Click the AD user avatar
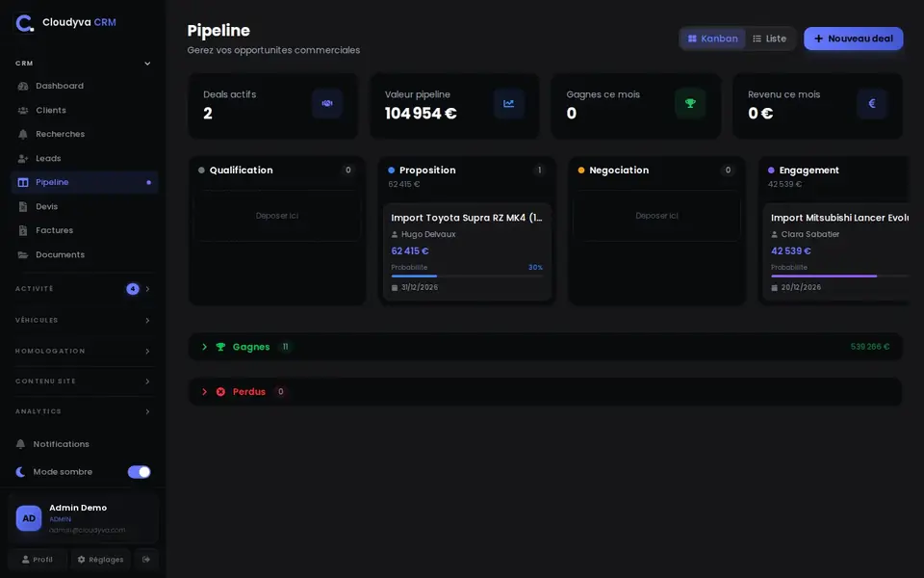 (x=28, y=518)
